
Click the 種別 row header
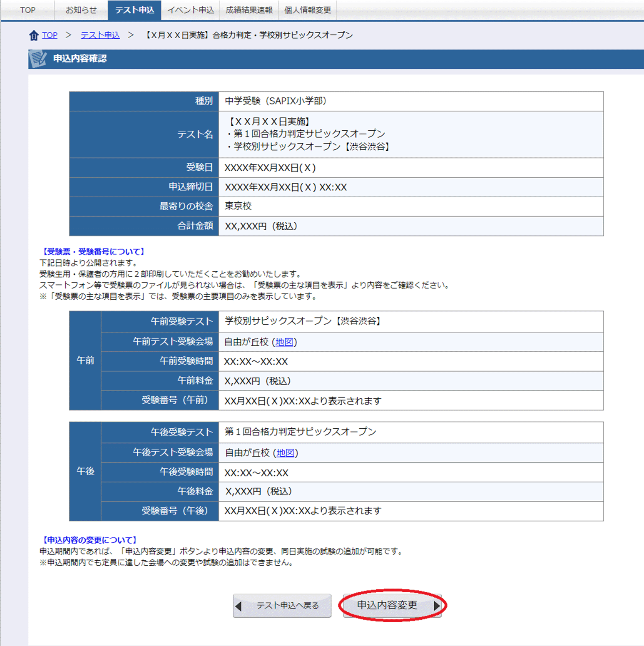[144, 101]
